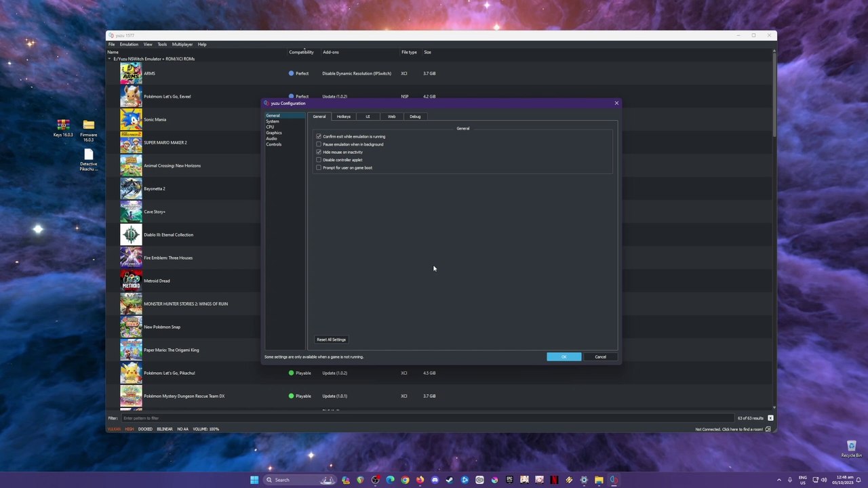Enable Pause emulation when in background
868x488 pixels.
click(319, 144)
